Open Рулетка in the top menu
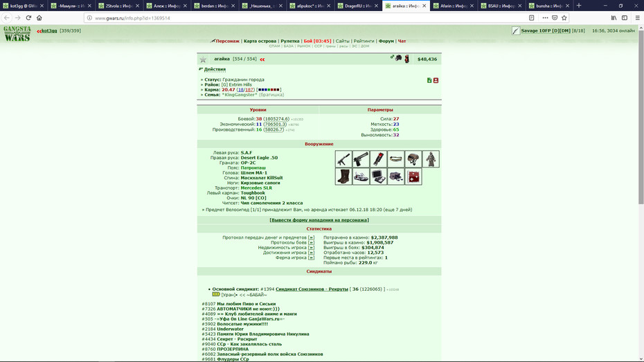The image size is (644, 362). click(x=290, y=41)
